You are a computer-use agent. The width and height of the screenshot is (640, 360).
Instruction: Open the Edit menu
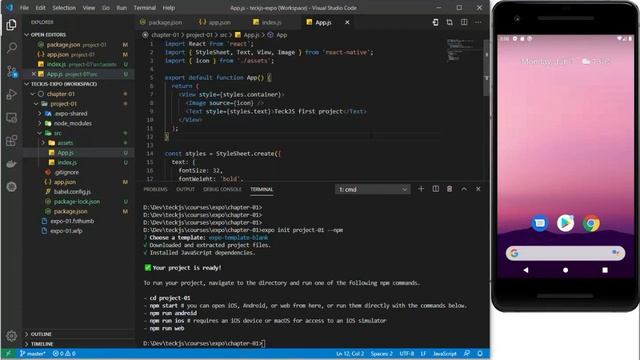point(40,8)
